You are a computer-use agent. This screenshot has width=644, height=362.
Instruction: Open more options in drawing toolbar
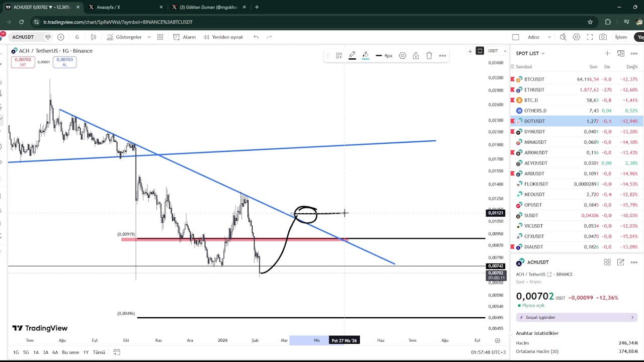point(442,56)
